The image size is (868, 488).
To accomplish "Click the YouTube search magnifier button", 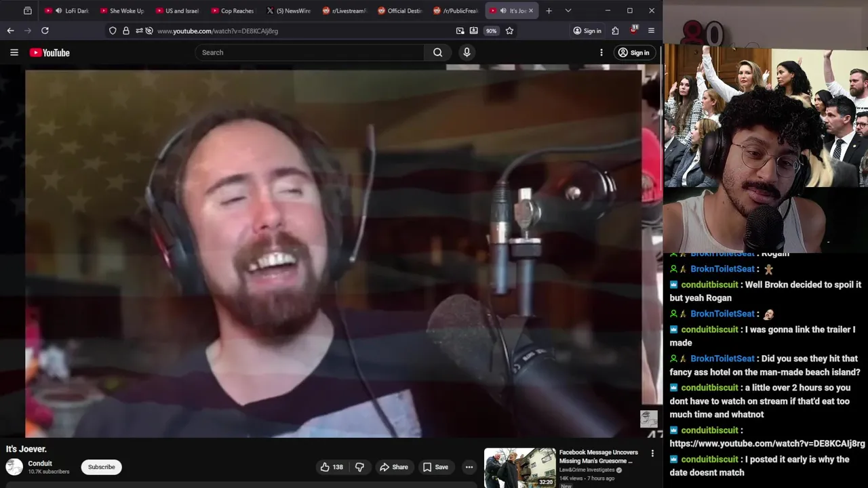I will tap(437, 52).
